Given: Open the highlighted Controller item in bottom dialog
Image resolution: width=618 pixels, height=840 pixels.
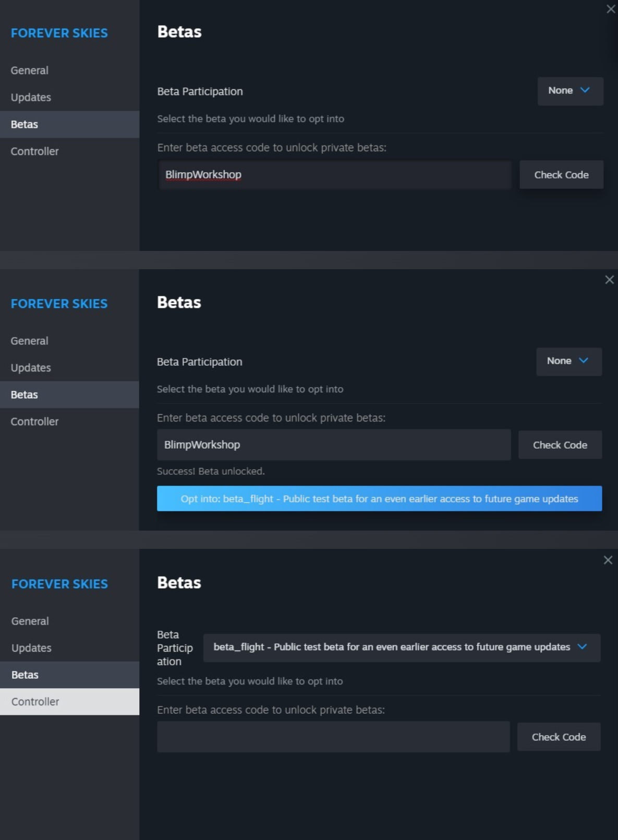Looking at the screenshot, I should pos(69,702).
